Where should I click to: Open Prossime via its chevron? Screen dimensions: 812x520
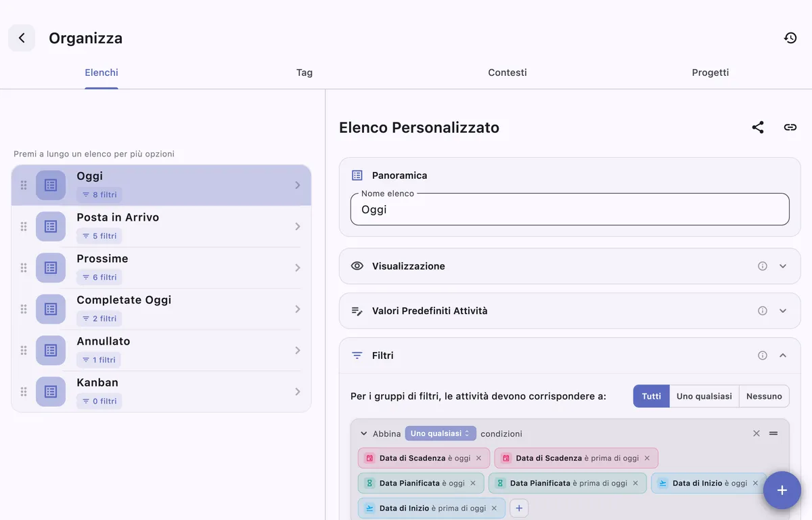click(x=298, y=268)
